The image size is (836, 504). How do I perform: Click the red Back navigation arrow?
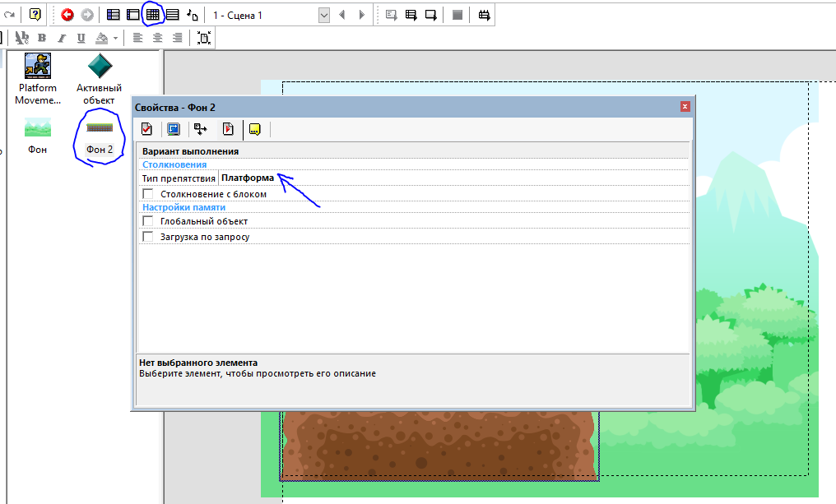(x=67, y=15)
